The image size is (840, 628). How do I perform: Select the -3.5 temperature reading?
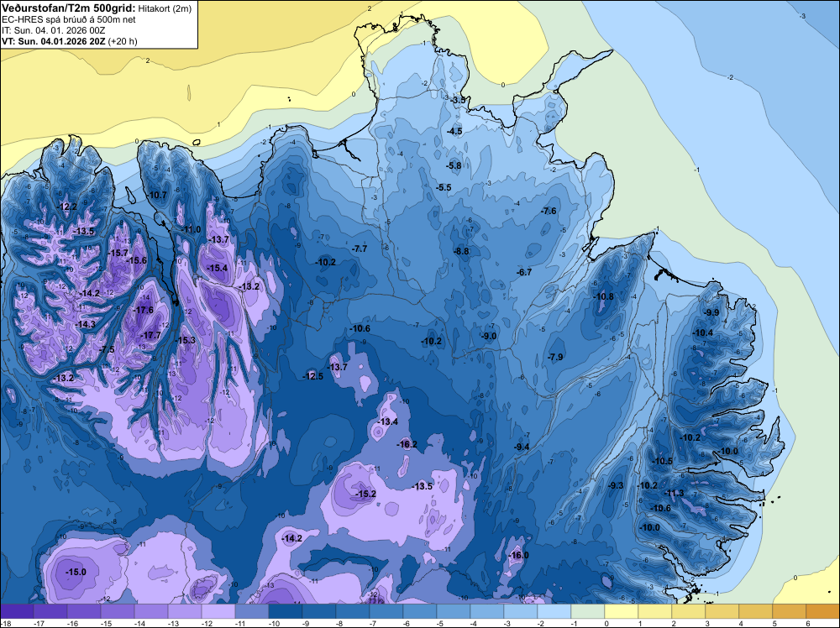[x=459, y=100]
